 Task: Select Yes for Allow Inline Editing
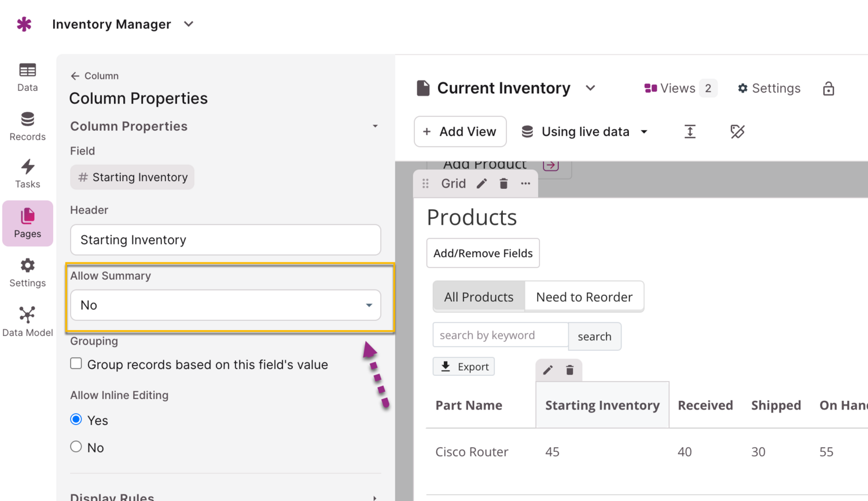76,419
